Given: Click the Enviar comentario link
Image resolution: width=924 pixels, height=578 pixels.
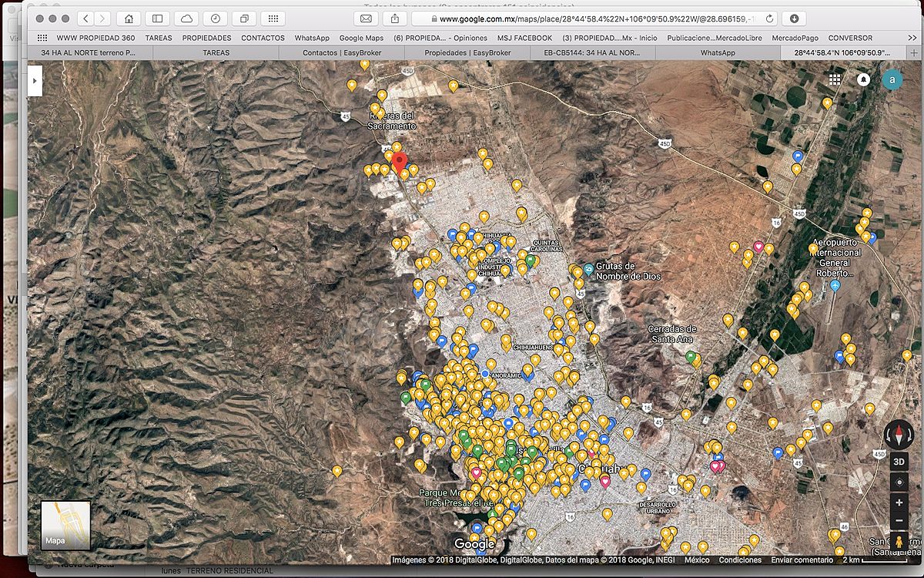Looking at the screenshot, I should point(801,560).
